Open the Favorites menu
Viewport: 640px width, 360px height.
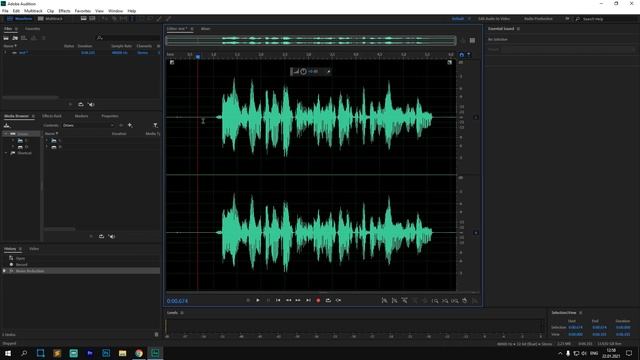pos(83,11)
